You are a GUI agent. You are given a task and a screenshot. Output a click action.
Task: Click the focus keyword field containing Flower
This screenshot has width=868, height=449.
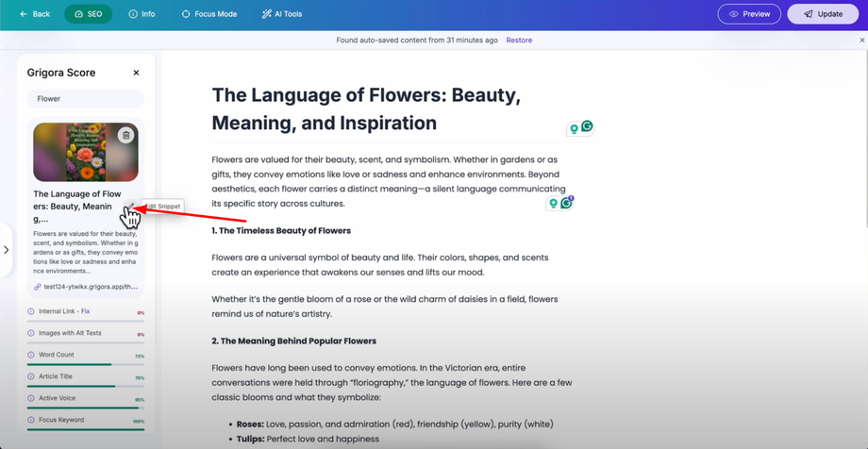coord(86,99)
